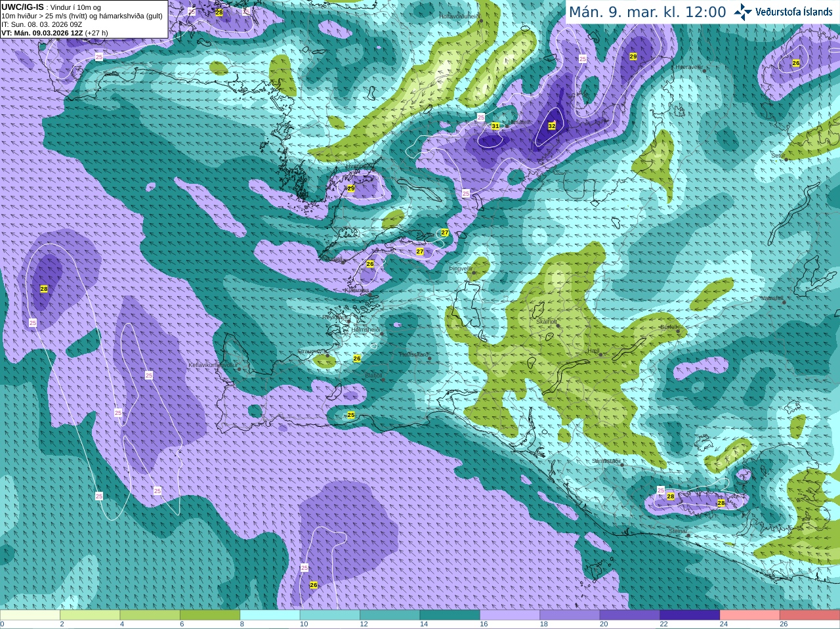Click the Sámsstaðir station label
The image size is (840, 629).
click(x=606, y=461)
